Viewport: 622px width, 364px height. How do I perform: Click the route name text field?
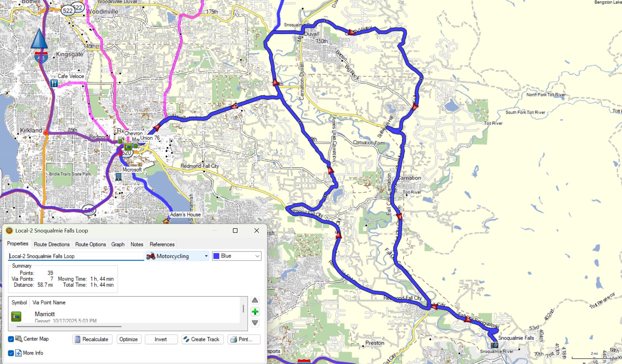pos(76,256)
